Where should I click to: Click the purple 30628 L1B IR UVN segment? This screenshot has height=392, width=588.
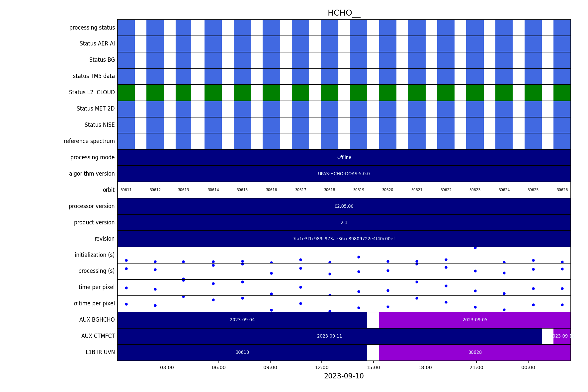click(474, 353)
